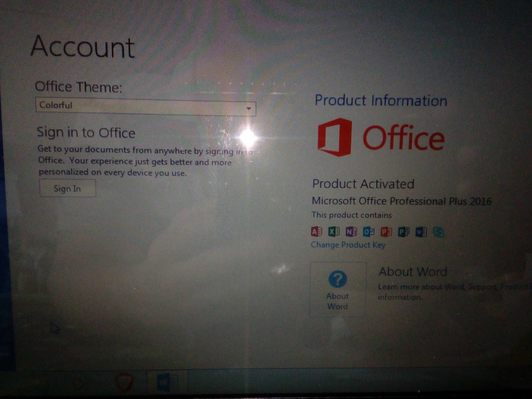Open Brave browser from the taskbar
The width and height of the screenshot is (532, 399).
[125, 383]
